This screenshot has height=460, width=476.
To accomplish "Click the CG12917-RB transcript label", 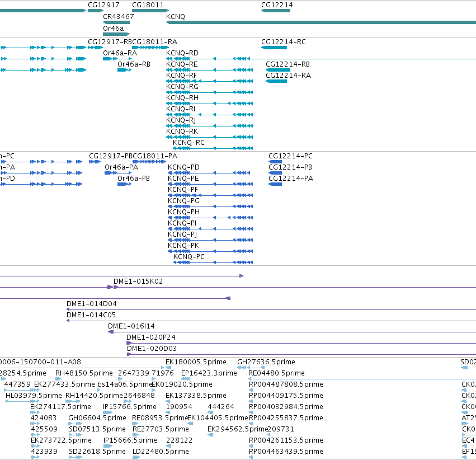I will pyautogui.click(x=110, y=42).
